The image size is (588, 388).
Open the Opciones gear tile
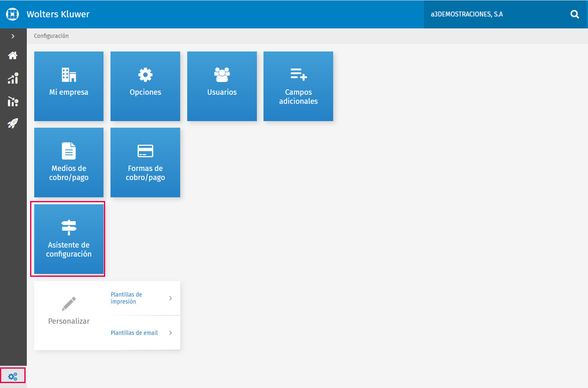(145, 86)
